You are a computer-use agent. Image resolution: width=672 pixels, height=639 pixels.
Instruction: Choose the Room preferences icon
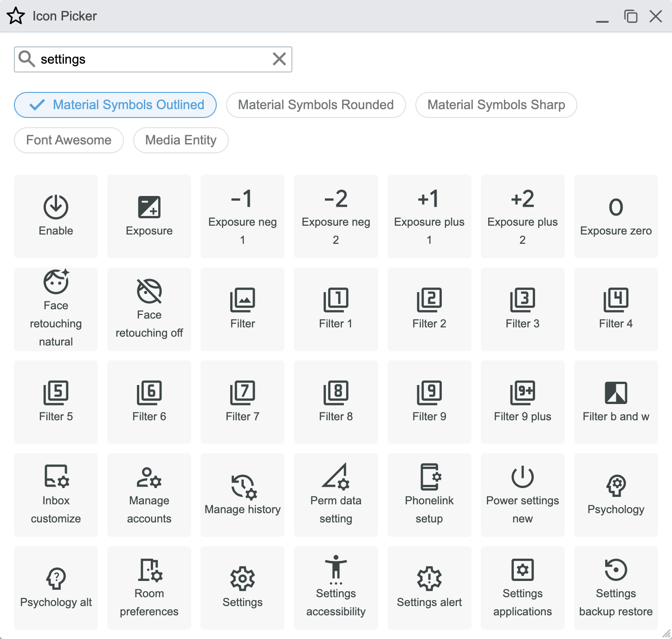pos(149,587)
